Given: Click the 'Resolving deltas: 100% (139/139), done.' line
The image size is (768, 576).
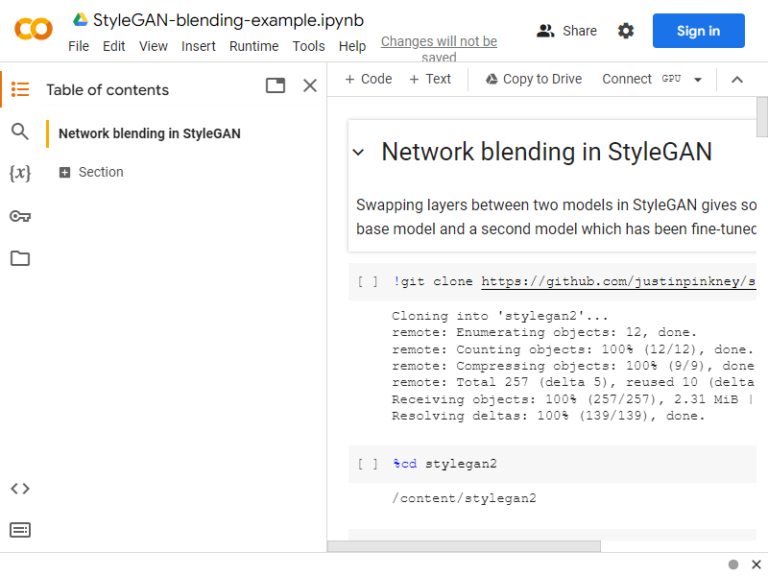Looking at the screenshot, I should click(548, 416).
